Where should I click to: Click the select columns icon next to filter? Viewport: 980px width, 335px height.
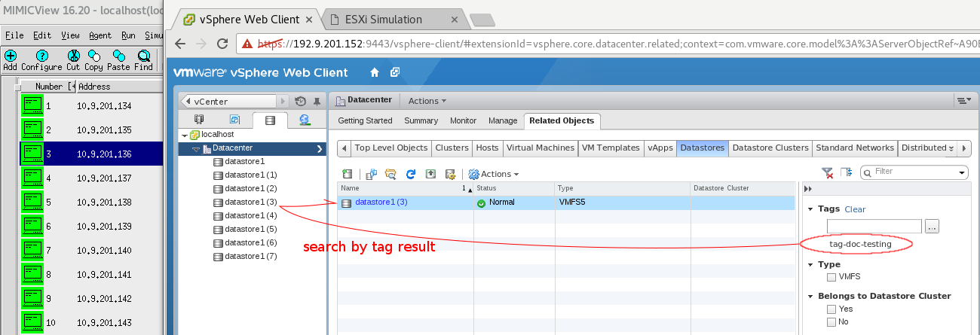click(846, 173)
